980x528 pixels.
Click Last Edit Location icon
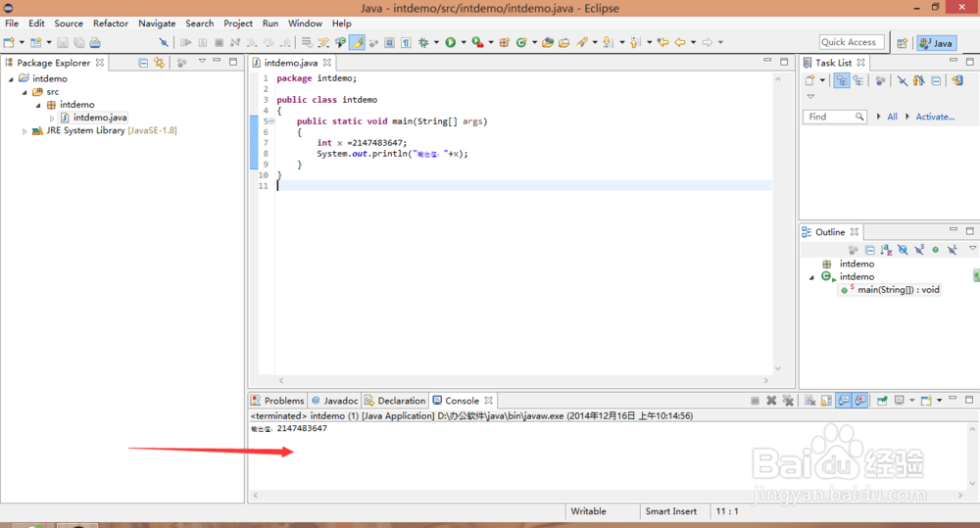pos(663,42)
